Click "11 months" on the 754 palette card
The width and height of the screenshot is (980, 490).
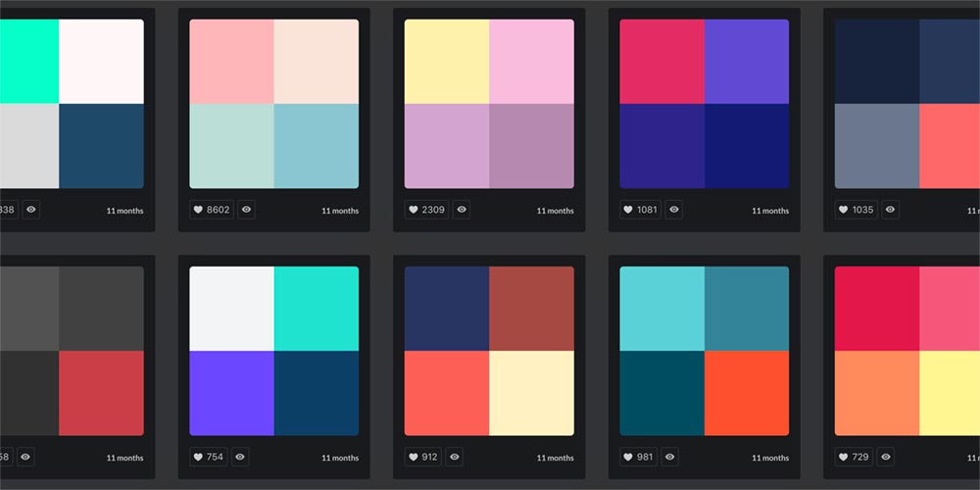point(340,458)
